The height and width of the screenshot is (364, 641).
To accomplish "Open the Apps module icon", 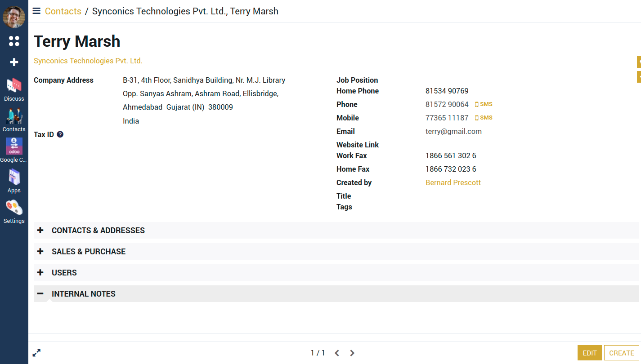I will pos(14,178).
